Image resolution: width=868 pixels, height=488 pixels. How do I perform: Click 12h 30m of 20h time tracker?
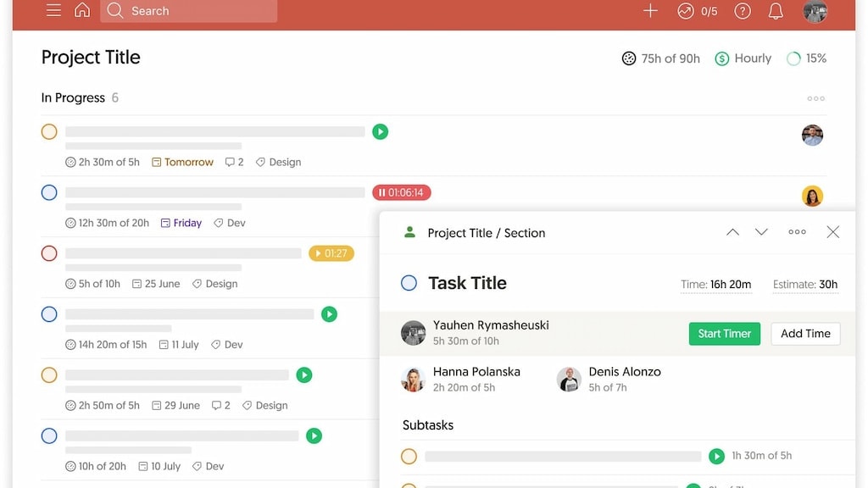108,223
